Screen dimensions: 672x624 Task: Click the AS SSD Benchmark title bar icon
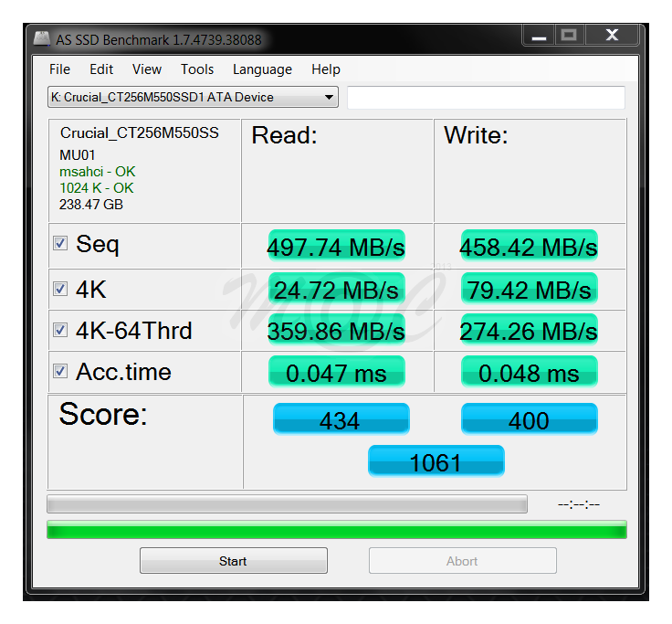42,38
